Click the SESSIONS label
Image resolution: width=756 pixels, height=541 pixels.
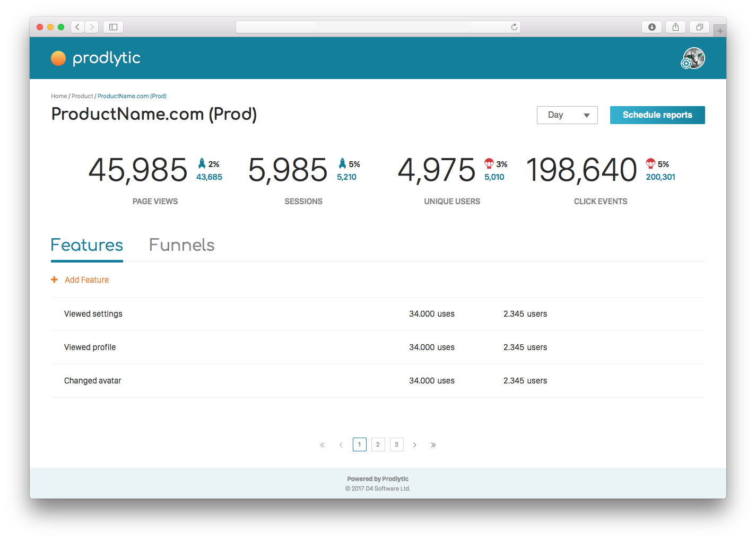[303, 202]
